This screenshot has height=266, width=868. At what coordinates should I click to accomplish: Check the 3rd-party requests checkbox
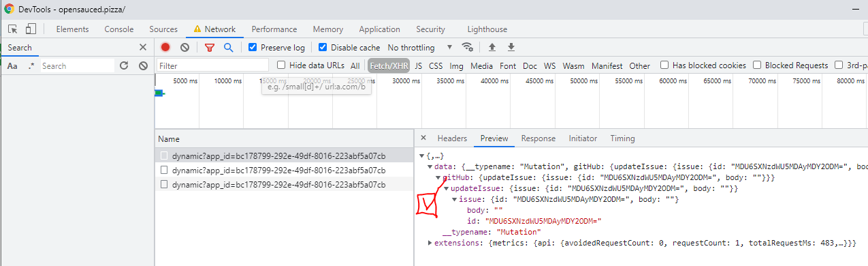point(839,65)
